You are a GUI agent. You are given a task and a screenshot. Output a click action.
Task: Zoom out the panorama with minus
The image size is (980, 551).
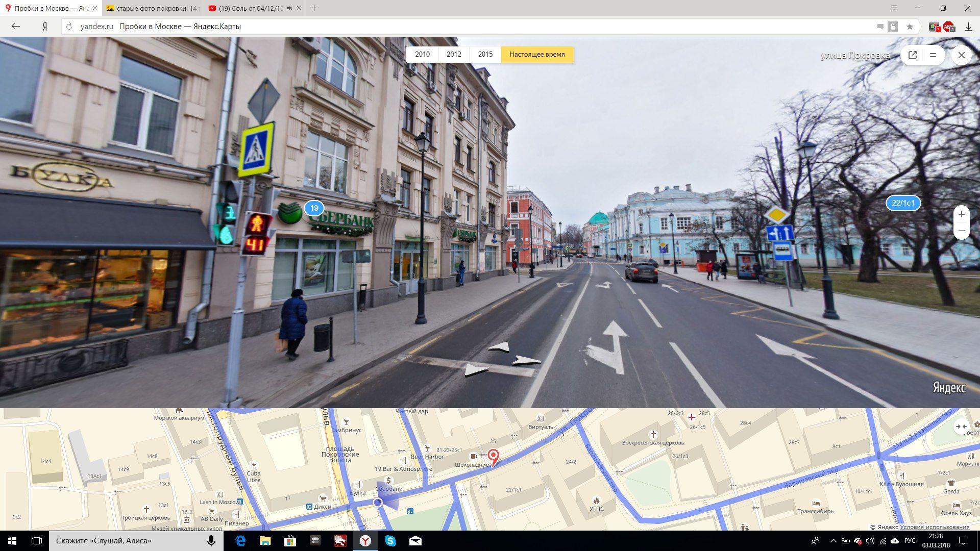click(962, 231)
